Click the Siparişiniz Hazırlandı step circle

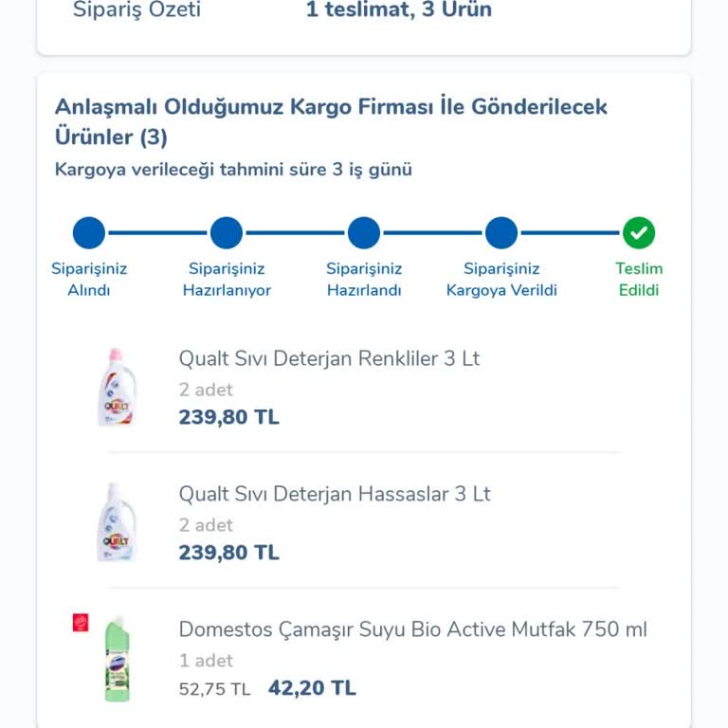tap(364, 232)
